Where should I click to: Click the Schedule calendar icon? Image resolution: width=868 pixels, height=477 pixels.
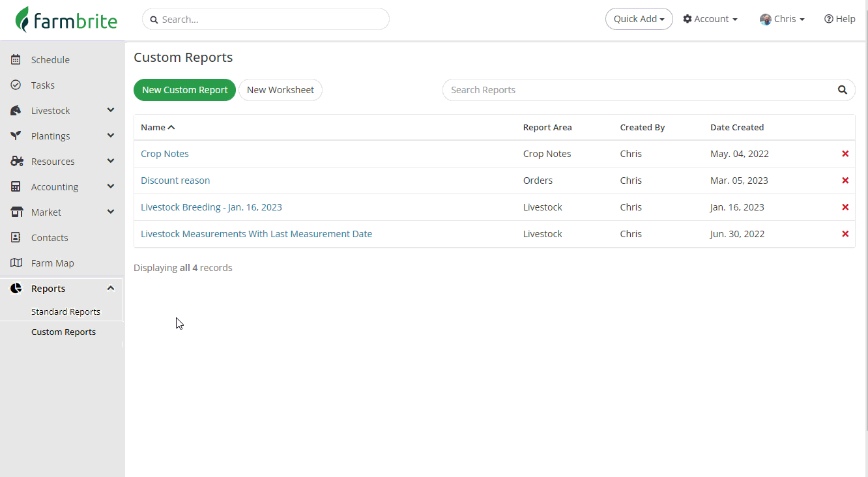coord(16,60)
